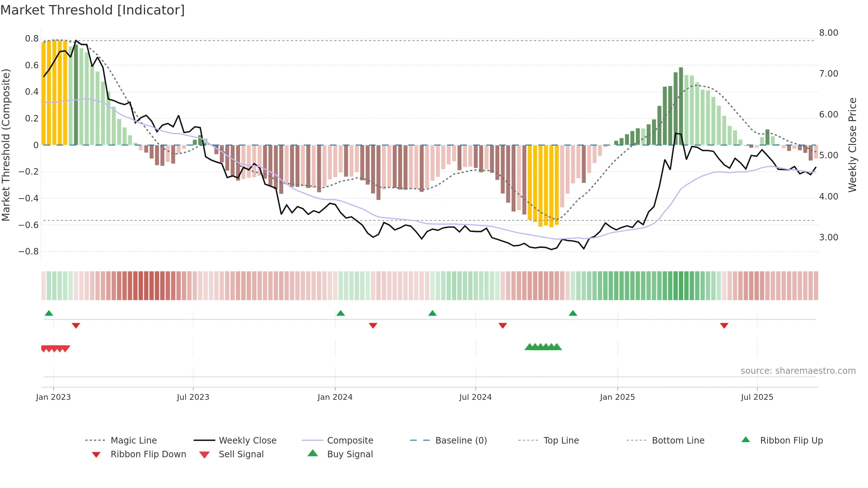
Task: Click the Jan 2024 x-axis label
Action: (x=335, y=397)
